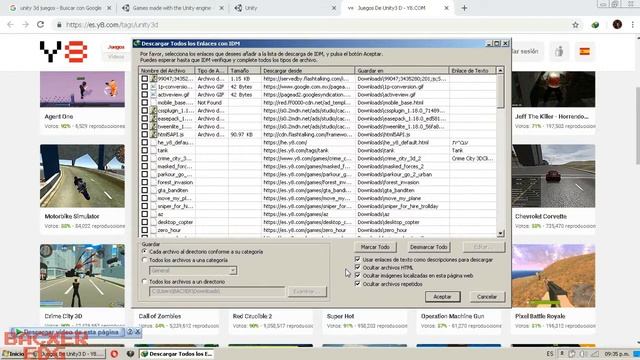Switch to the 'Unity' browser tab

pos(285,8)
